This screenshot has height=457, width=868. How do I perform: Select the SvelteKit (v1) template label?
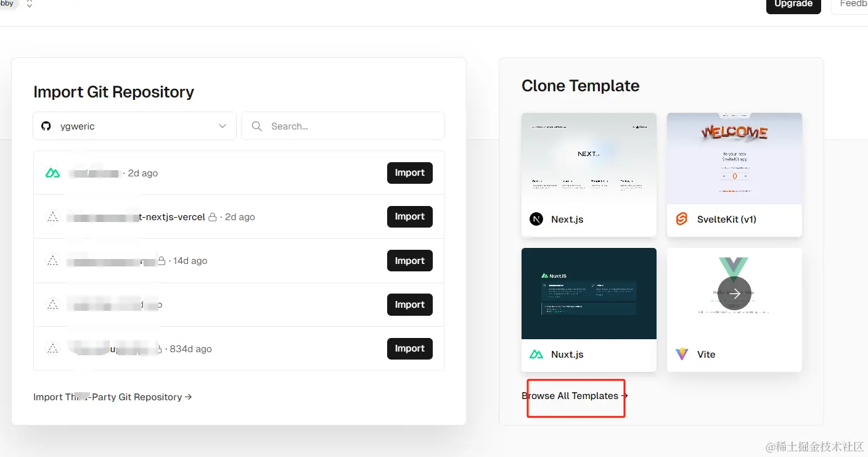click(727, 220)
